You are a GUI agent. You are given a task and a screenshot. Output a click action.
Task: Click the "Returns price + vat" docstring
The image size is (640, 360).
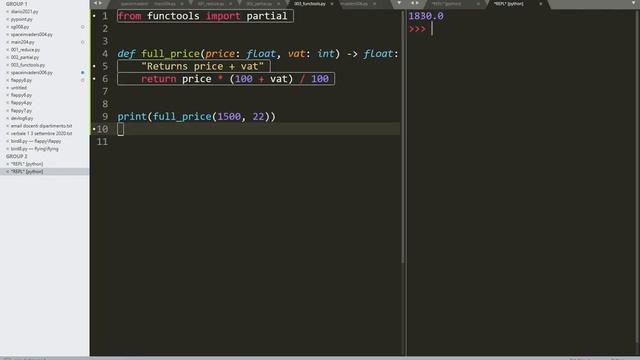pos(202,67)
